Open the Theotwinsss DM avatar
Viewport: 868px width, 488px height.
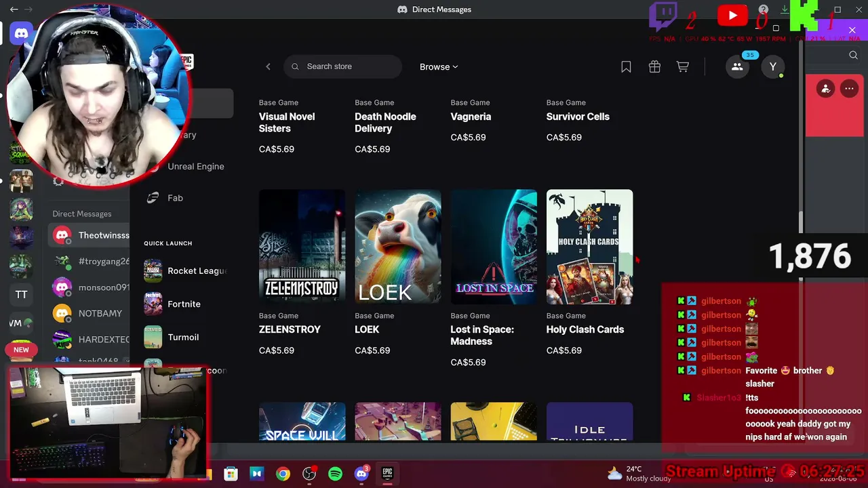62,235
